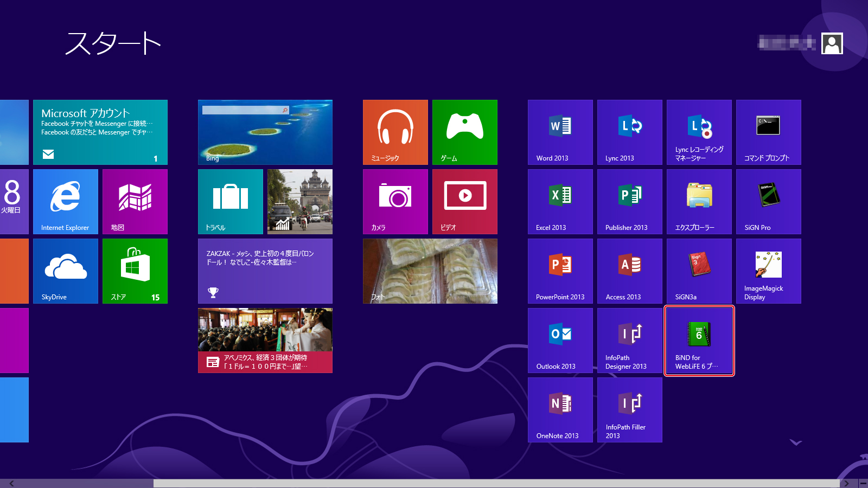This screenshot has width=868, height=488.
Task: Open the Photos (フォト) tile
Action: (x=430, y=271)
